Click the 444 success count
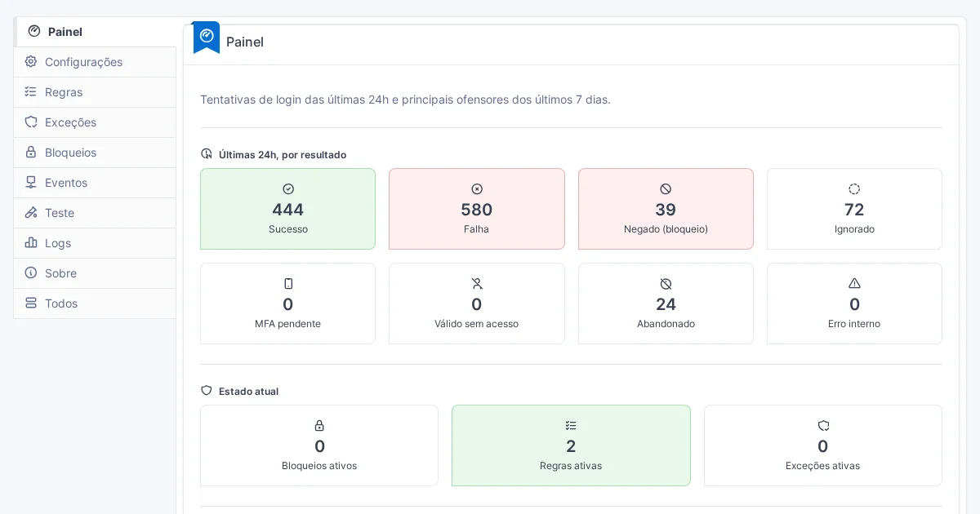Viewport: 980px width, 514px height. pyautogui.click(x=288, y=210)
